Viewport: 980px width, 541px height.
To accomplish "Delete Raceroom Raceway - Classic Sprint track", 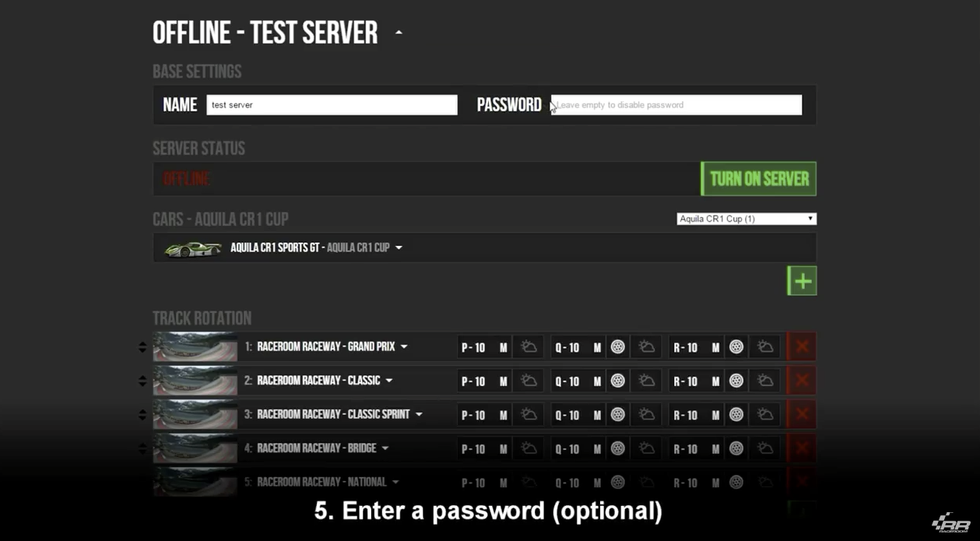I will [x=802, y=414].
